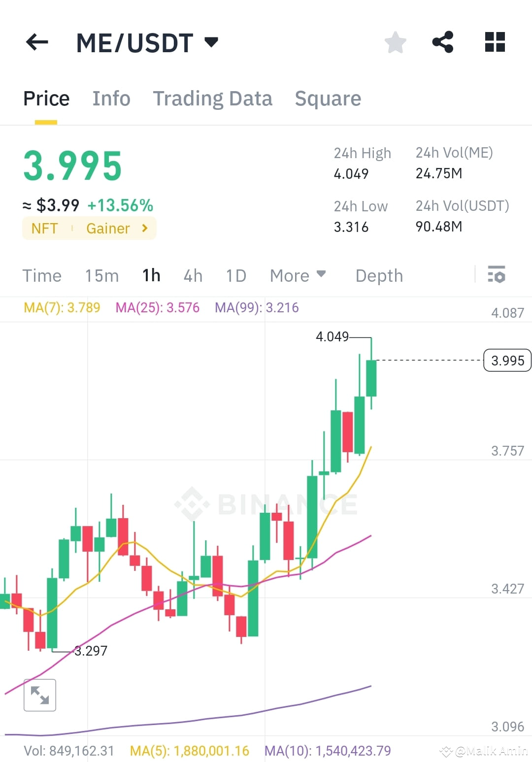
Task: Tap the NFT category tag
Action: 45,228
